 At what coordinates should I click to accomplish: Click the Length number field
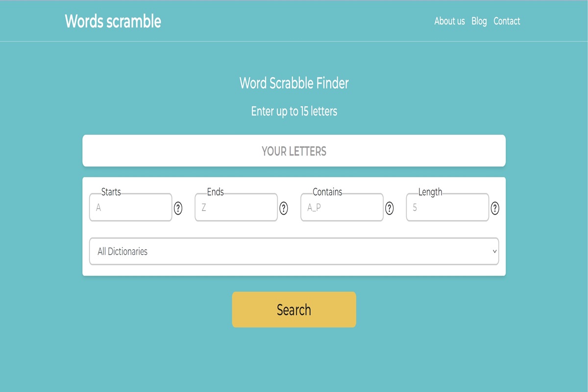447,208
